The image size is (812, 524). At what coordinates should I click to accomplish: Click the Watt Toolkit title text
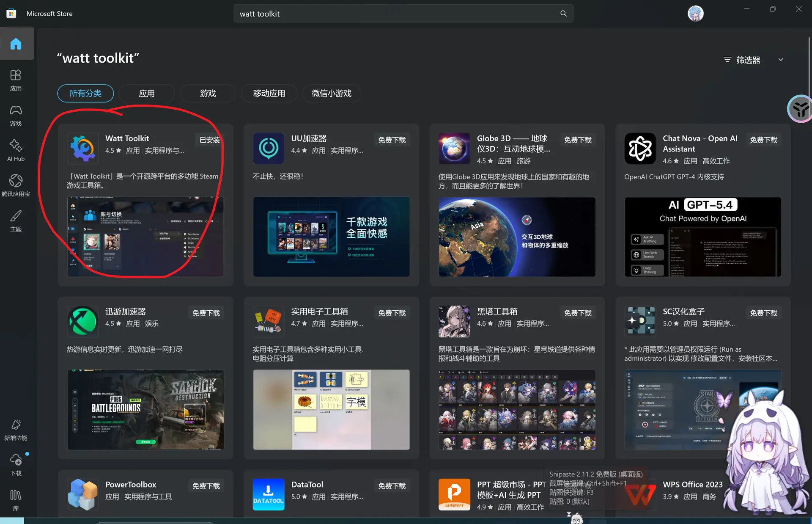click(127, 138)
